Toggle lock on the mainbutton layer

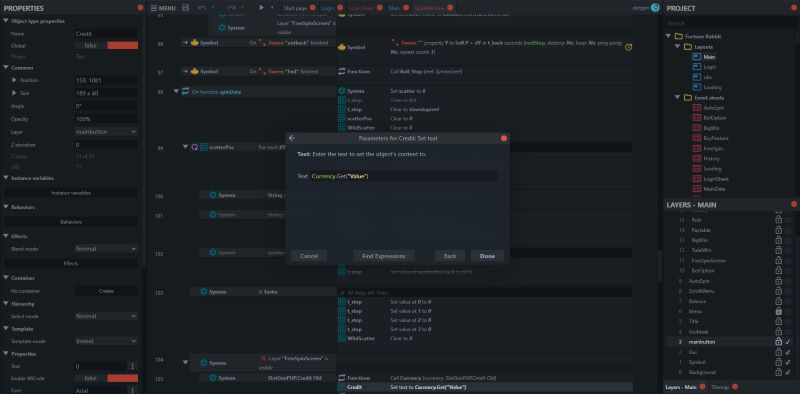coord(778,342)
